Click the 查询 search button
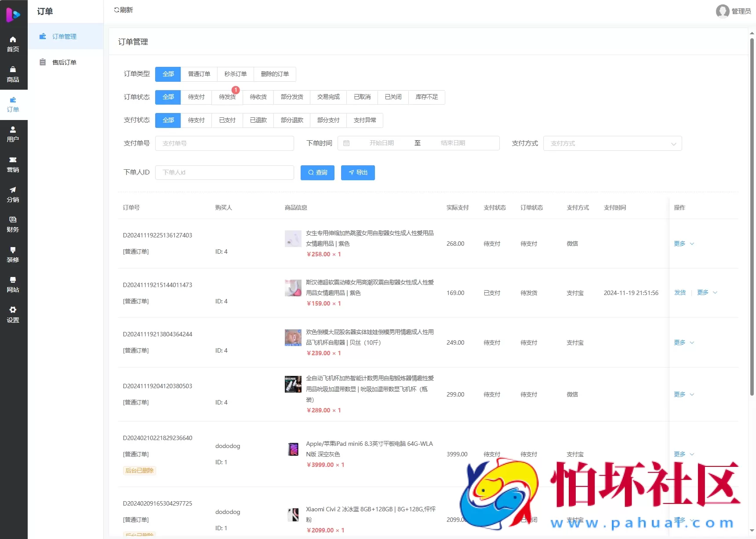The height and width of the screenshot is (539, 756). pos(317,172)
